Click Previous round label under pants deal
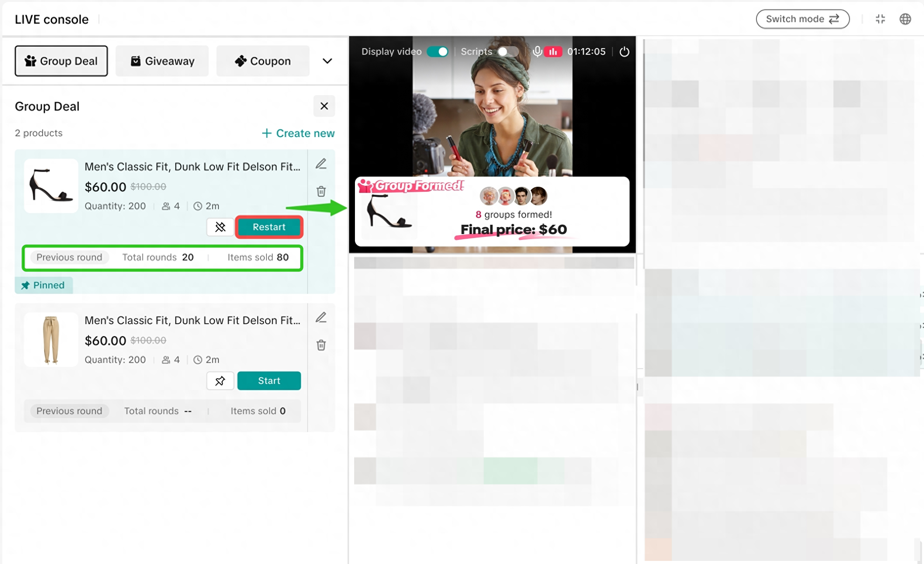 click(69, 411)
